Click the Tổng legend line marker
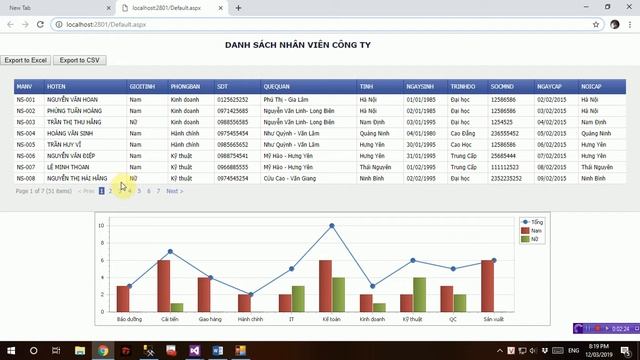 [525, 222]
